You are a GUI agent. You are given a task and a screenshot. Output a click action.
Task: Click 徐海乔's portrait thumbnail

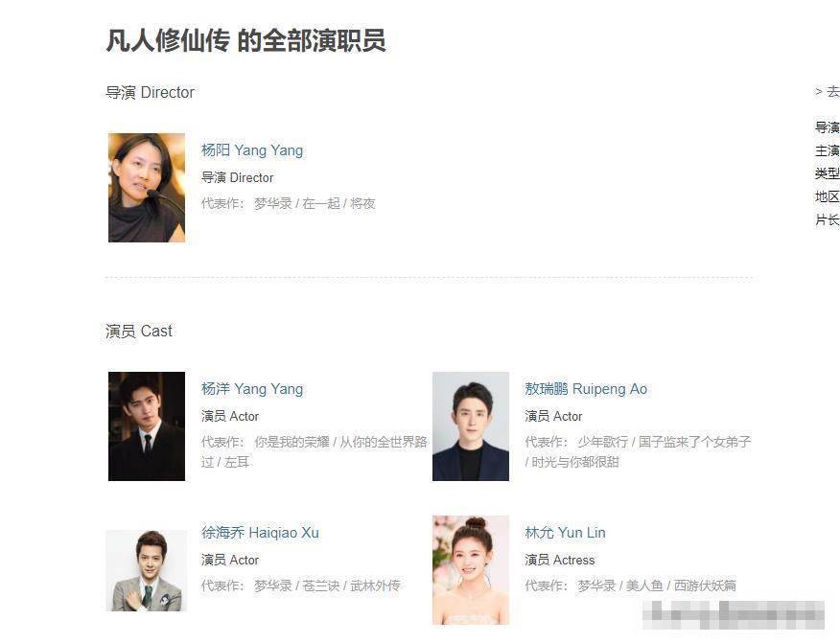(x=147, y=571)
